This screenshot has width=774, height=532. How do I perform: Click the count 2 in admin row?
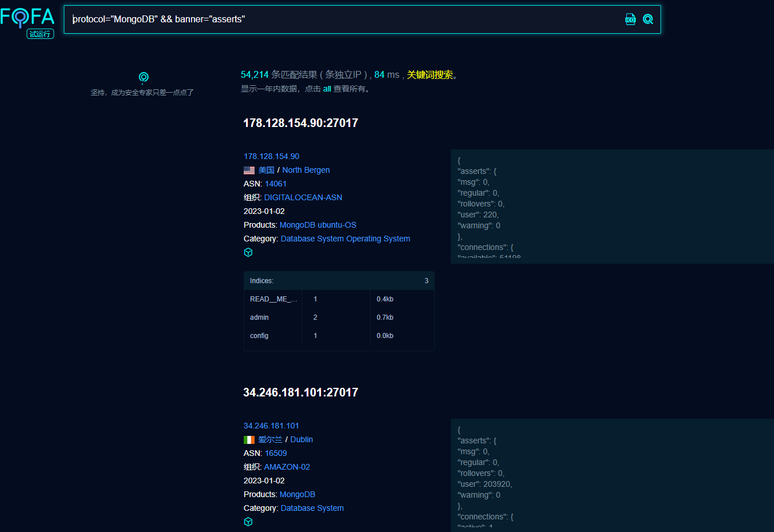tap(315, 317)
